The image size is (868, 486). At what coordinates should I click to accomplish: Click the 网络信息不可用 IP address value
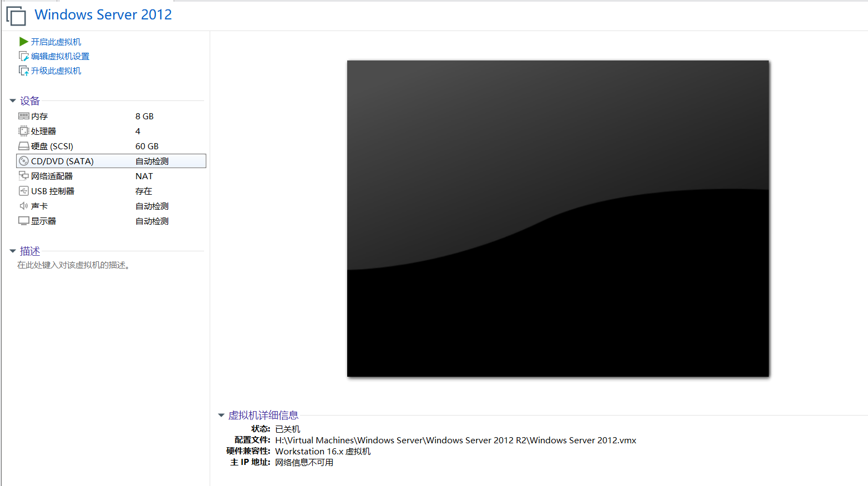304,462
